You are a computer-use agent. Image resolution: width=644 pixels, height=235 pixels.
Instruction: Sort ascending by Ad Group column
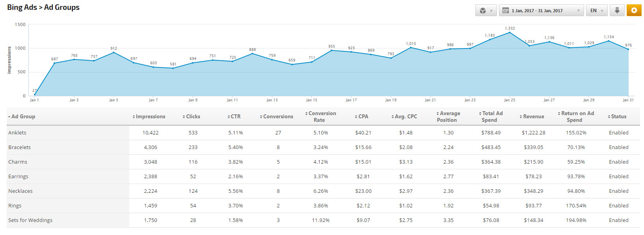[22, 117]
